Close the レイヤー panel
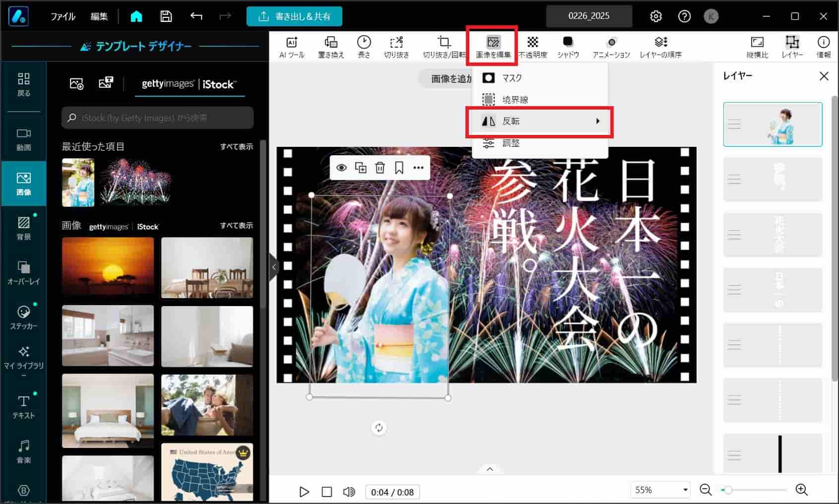The width and height of the screenshot is (839, 504). tap(824, 76)
